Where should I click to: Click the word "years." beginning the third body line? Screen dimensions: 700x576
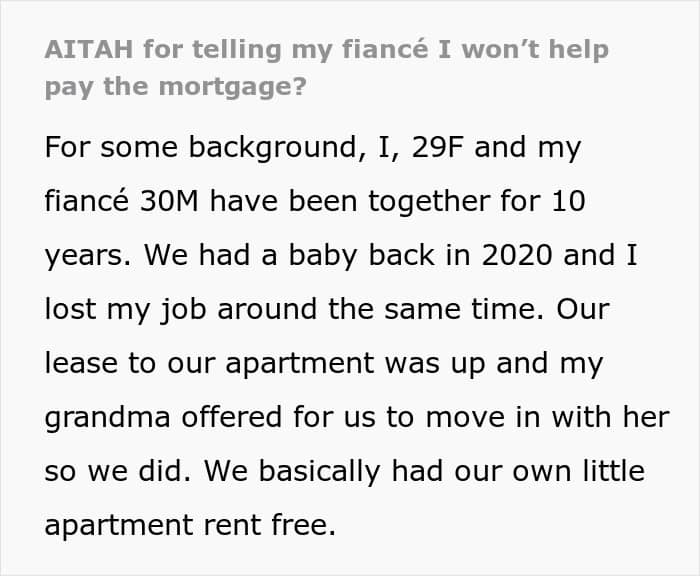88,257
